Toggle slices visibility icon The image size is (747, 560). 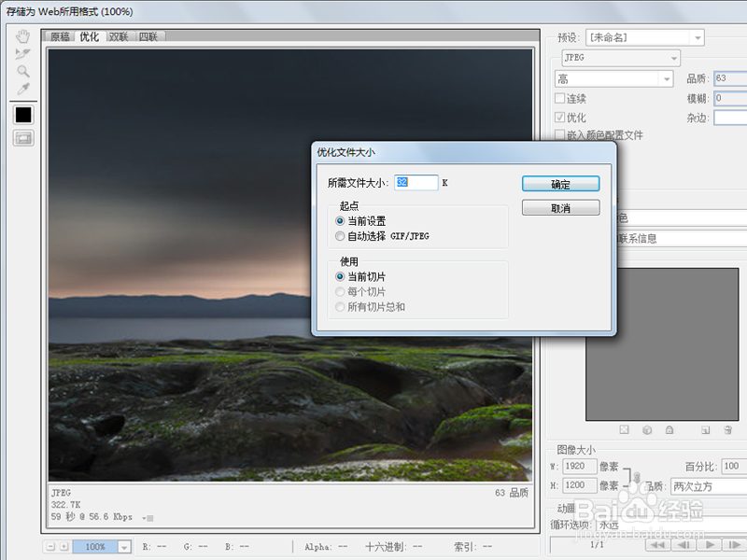23,138
